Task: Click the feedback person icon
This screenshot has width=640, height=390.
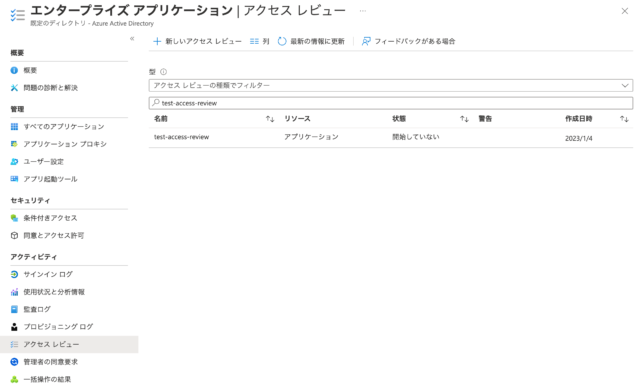Action: (366, 41)
